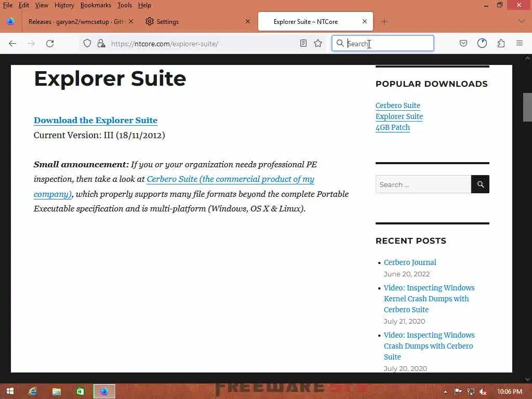Image resolution: width=532 pixels, height=399 pixels.
Task: Open Firefox account icon in toolbar
Action: 482,44
